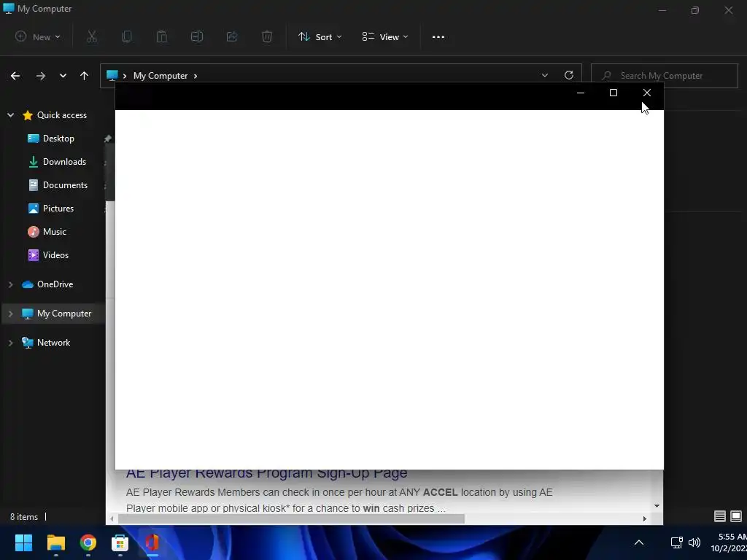This screenshot has width=747, height=560.
Task: Click the scroll right arrow of horizontal scrollbar
Action: [x=645, y=518]
